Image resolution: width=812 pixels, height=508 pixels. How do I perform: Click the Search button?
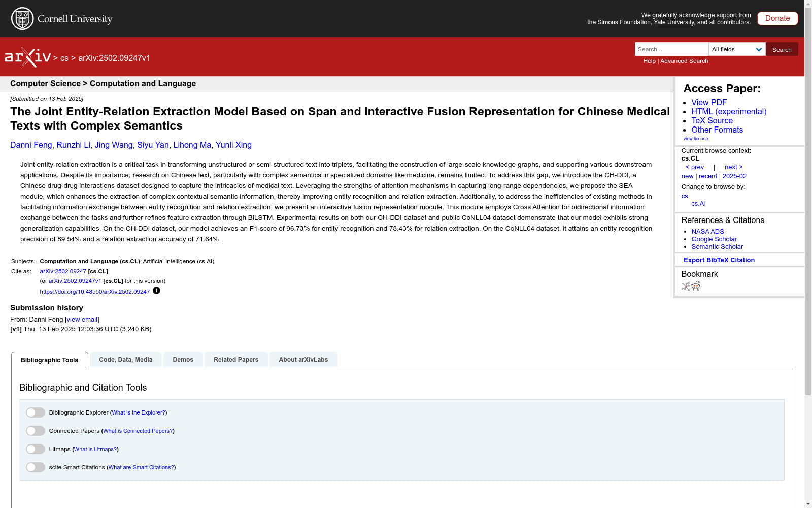point(782,49)
